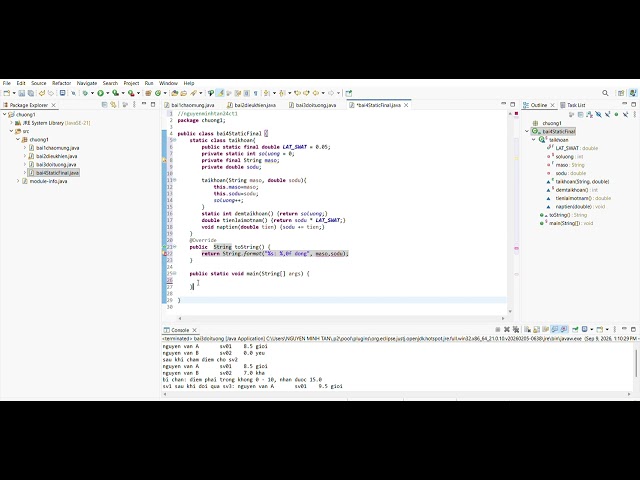Click the Back navigation arrow icon
The width and height of the screenshot is (640, 480).
click(x=315, y=93)
